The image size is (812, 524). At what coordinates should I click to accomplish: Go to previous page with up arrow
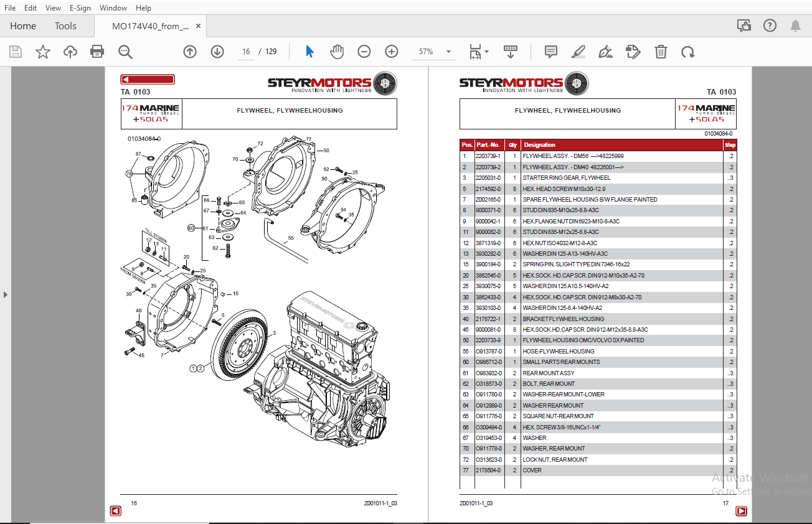pyautogui.click(x=190, y=52)
